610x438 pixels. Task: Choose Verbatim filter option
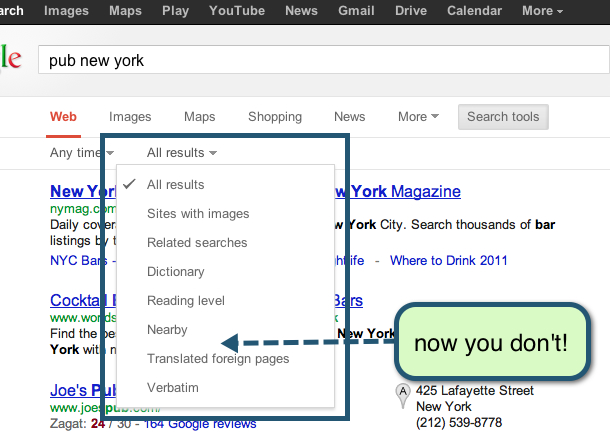click(x=225, y=388)
